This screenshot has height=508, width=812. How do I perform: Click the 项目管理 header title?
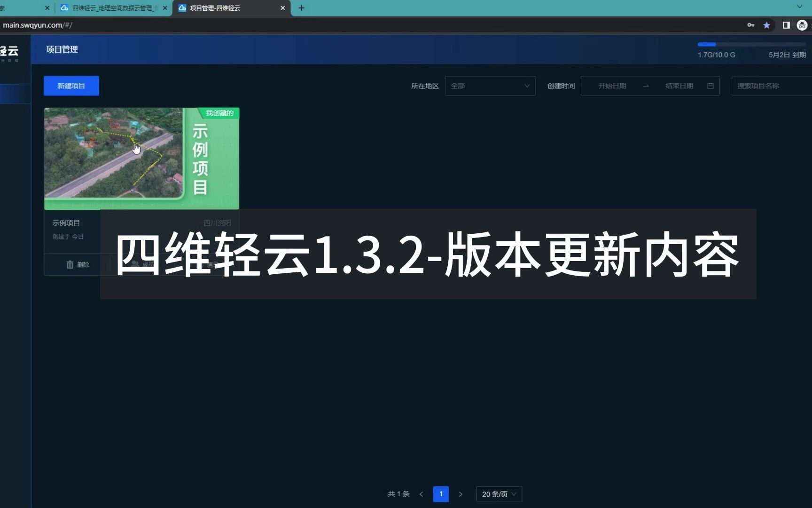pos(62,49)
